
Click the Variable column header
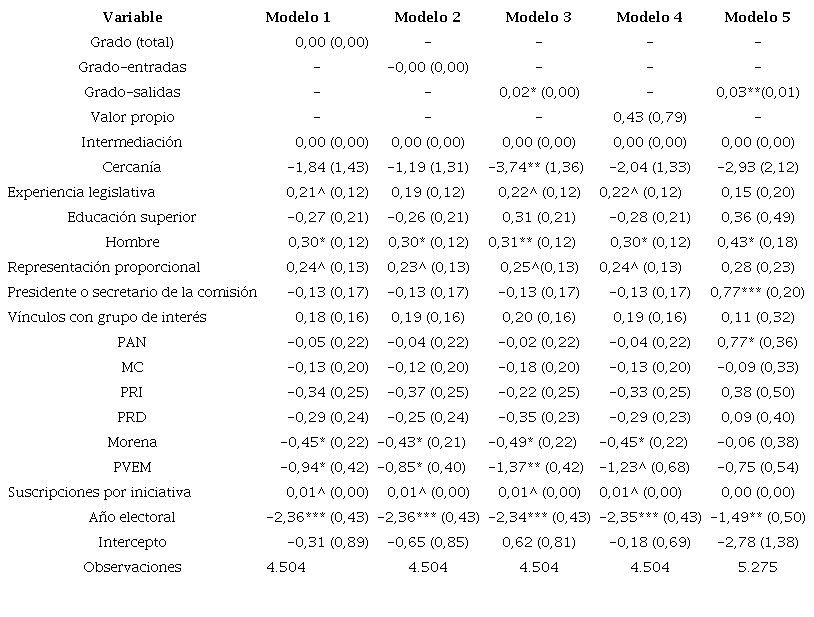132,17
